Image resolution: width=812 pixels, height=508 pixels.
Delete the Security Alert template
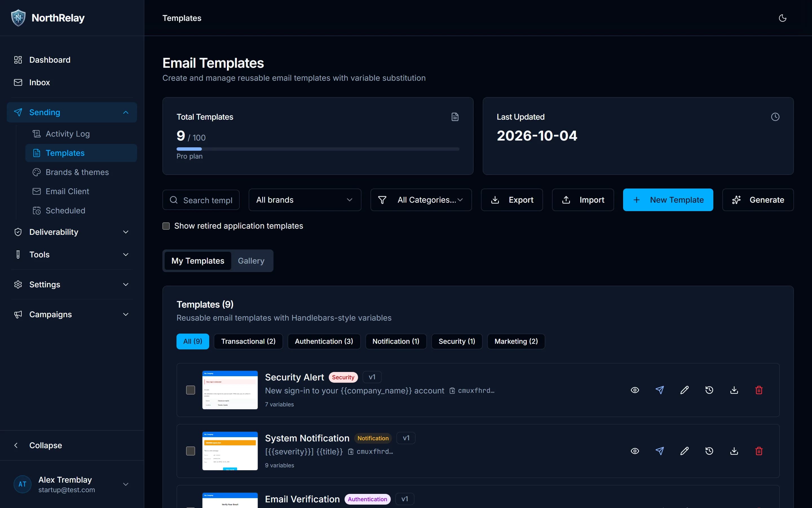759,390
